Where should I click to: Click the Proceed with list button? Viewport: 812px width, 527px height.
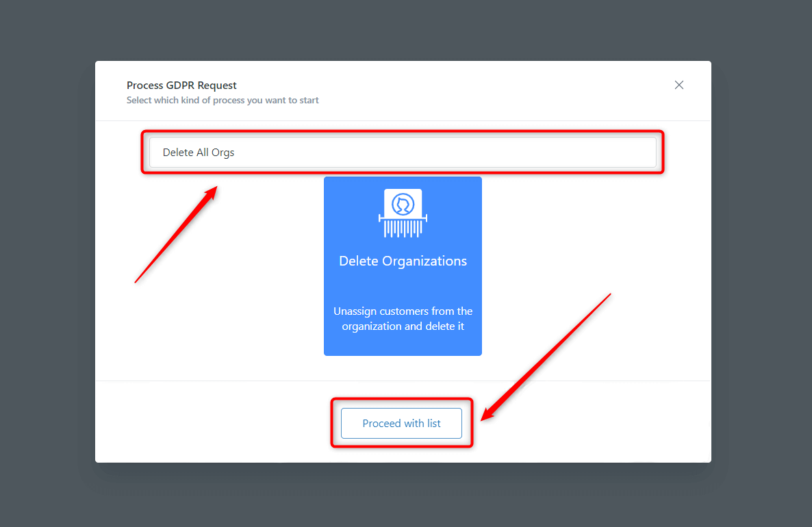pos(401,424)
